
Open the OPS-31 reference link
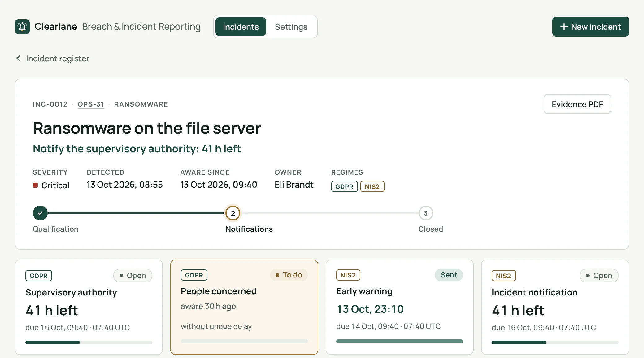(91, 104)
